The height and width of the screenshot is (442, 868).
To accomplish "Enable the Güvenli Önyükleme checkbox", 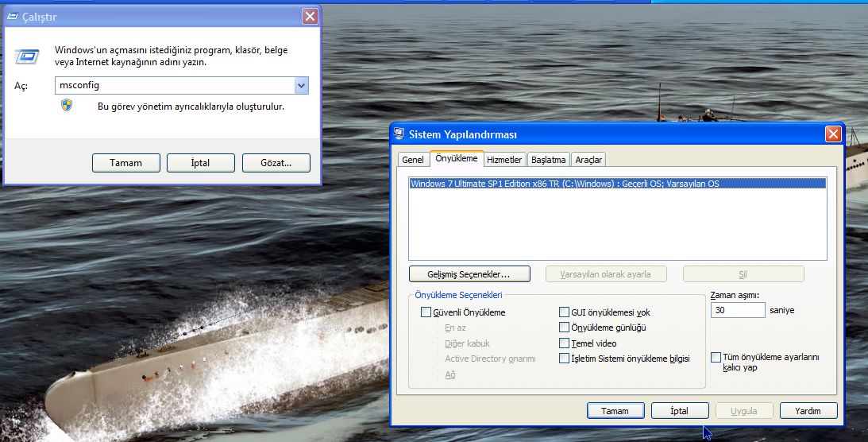I will (426, 312).
